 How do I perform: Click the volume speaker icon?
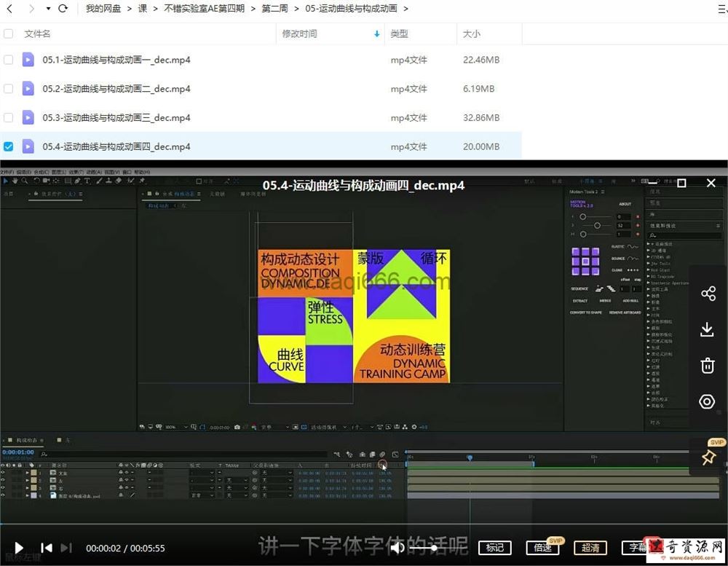(398, 548)
